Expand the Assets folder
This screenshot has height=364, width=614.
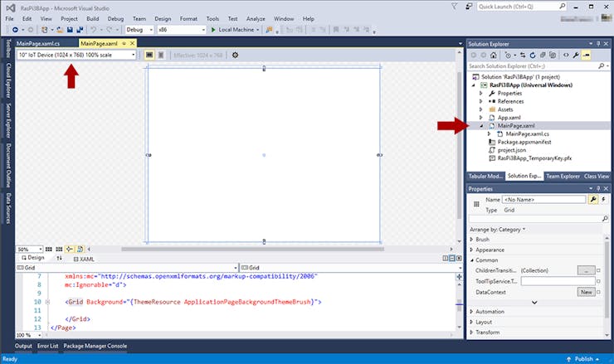[x=481, y=109]
